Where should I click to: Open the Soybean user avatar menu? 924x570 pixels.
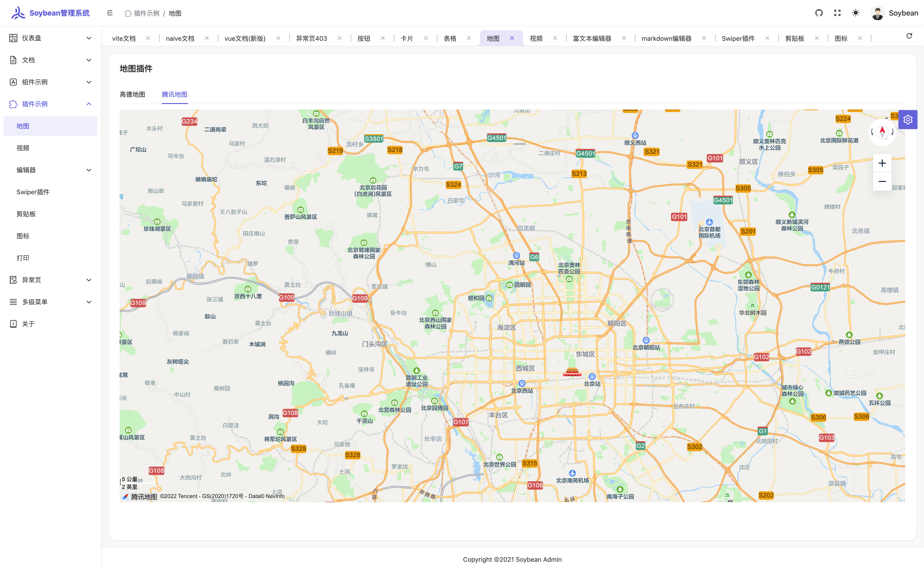pyautogui.click(x=894, y=13)
